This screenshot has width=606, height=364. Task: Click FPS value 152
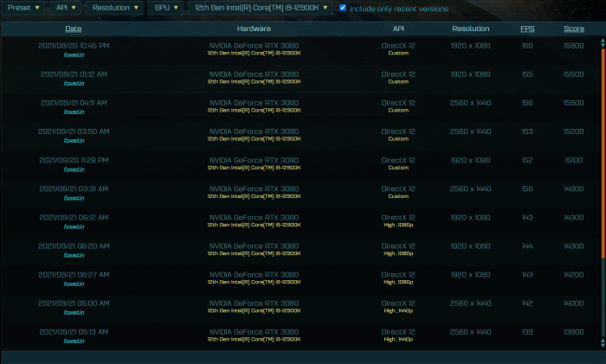point(527,160)
